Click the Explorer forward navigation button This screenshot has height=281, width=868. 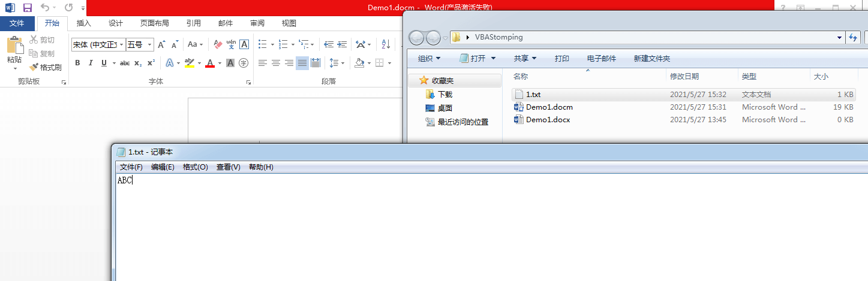tap(433, 38)
